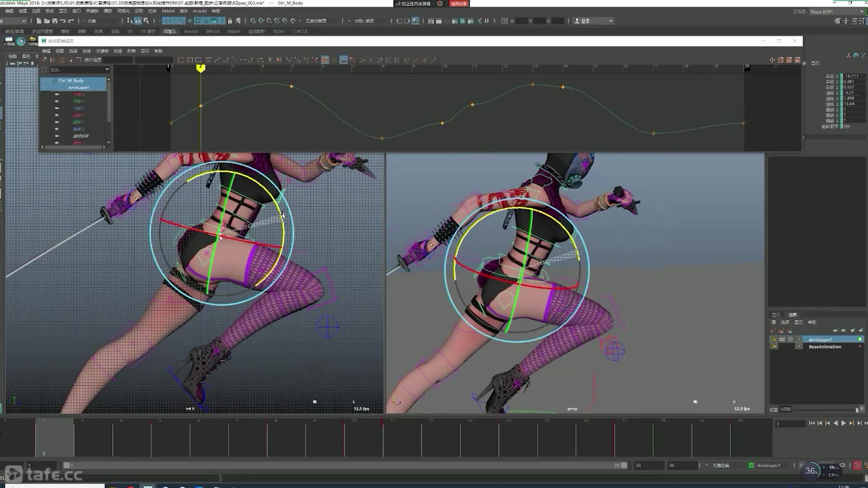Switch to select-by-component-type mode

tap(146, 21)
